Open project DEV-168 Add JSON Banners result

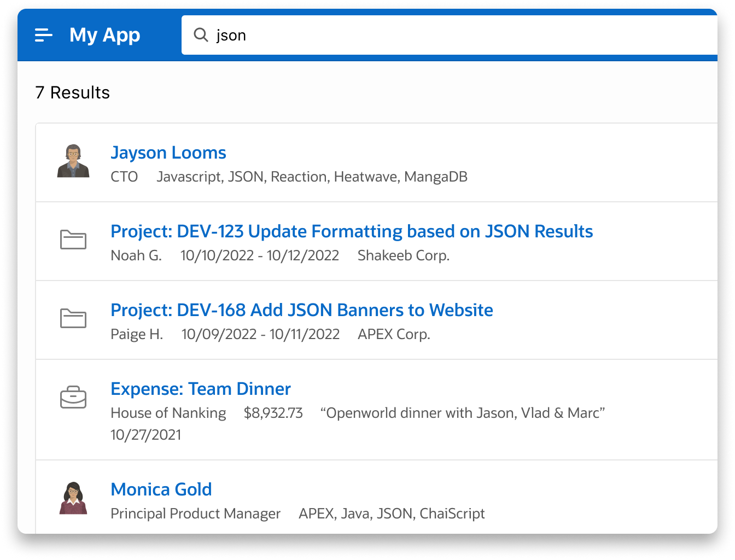tap(302, 310)
